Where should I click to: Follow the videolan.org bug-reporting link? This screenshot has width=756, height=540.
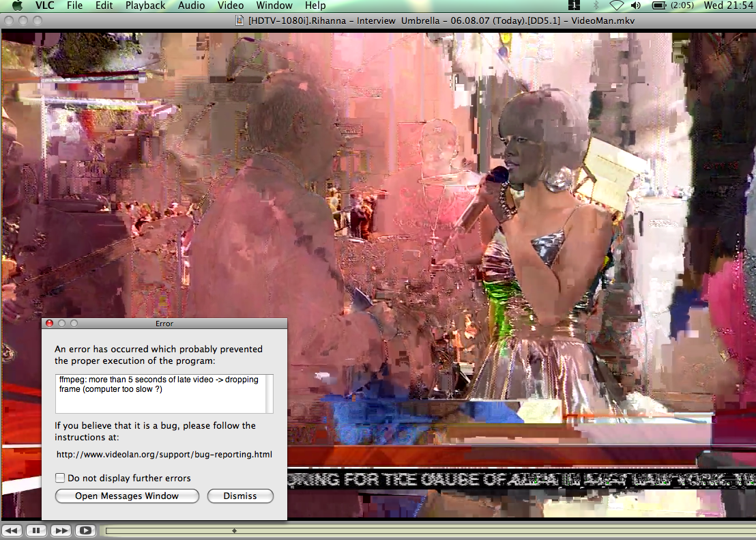165,454
